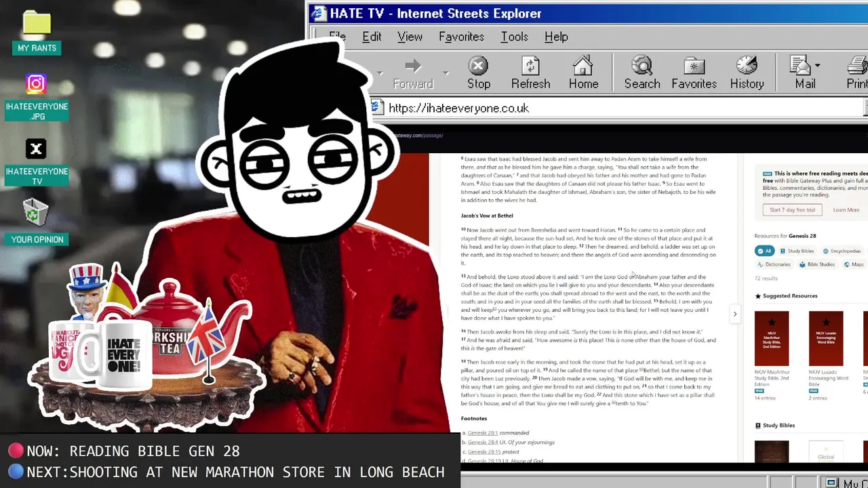
Task: Click the Explorer logo in title bar
Action: [x=318, y=14]
